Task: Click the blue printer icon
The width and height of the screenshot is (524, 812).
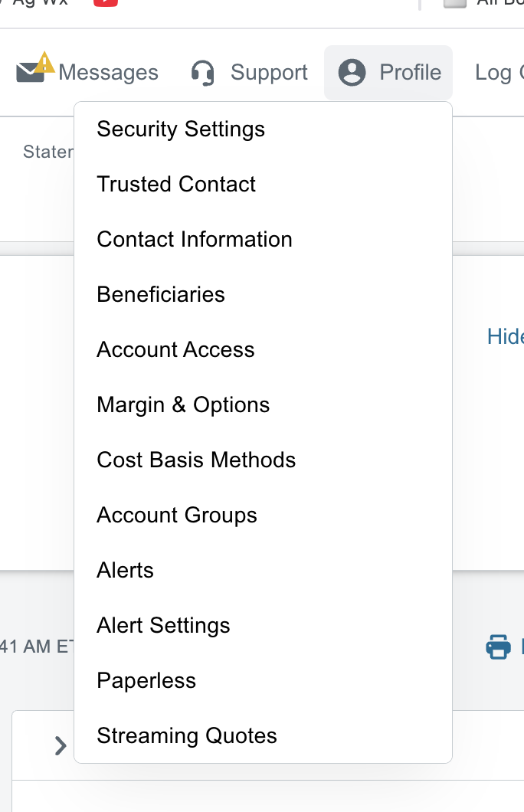Action: (x=499, y=647)
